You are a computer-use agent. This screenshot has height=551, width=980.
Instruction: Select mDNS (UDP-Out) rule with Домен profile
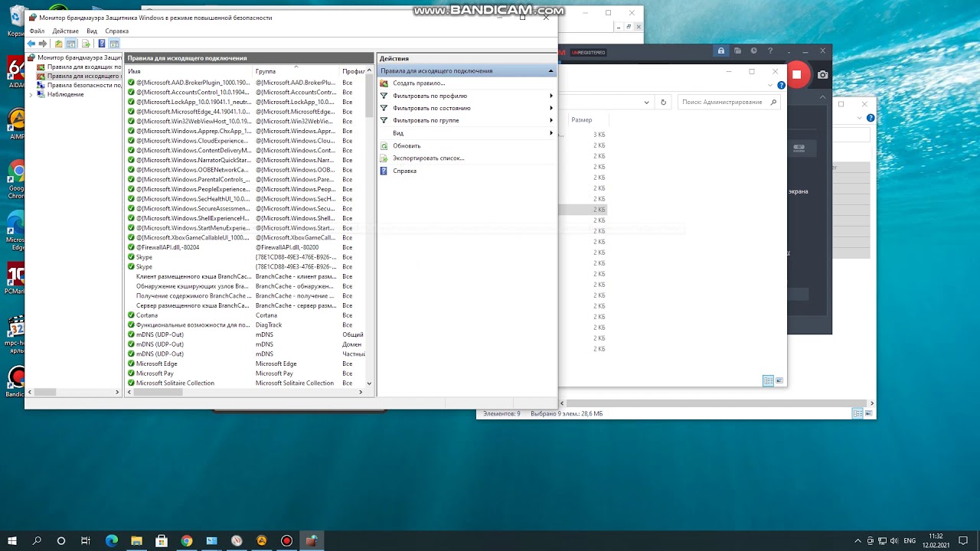245,344
